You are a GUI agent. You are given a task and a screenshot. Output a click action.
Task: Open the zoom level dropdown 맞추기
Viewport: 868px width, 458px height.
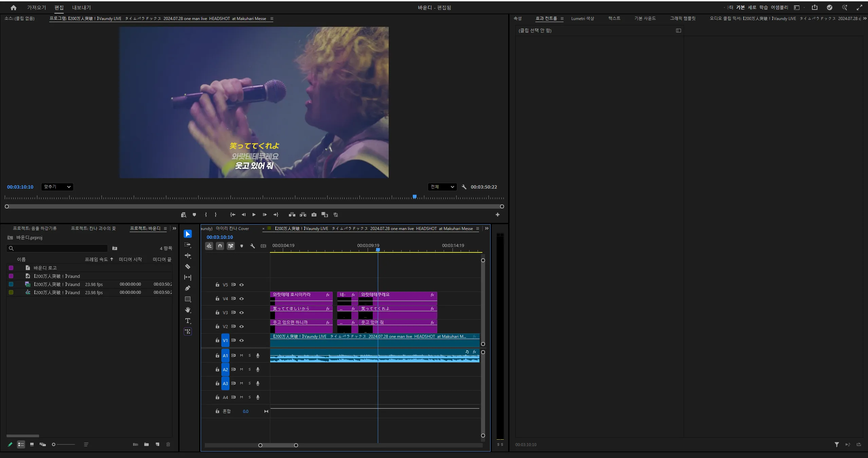(x=57, y=187)
